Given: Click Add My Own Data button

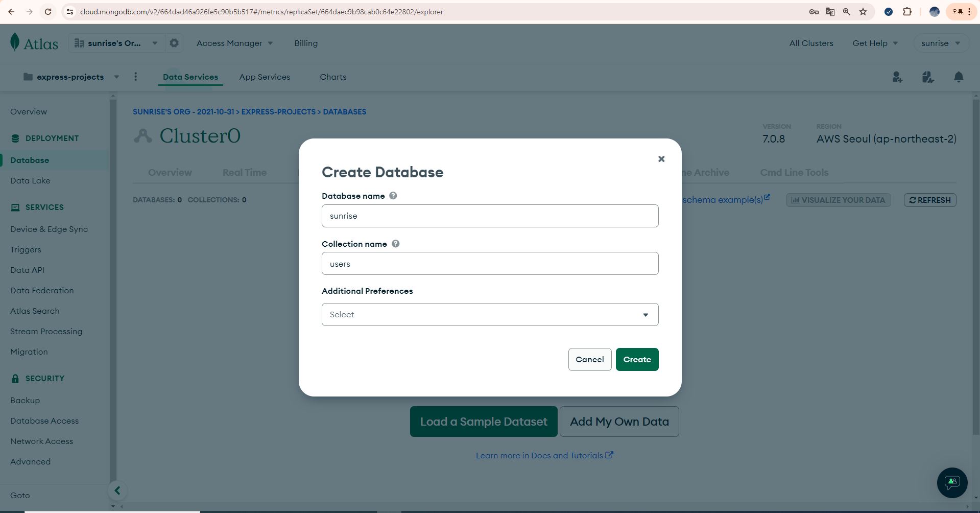Looking at the screenshot, I should click(619, 422).
